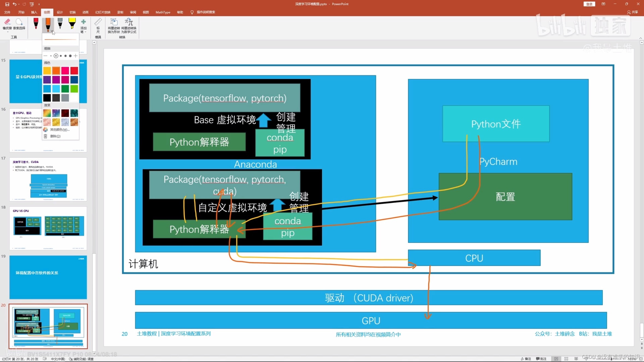Switch to the 设计 (Design) tab

click(x=60, y=12)
